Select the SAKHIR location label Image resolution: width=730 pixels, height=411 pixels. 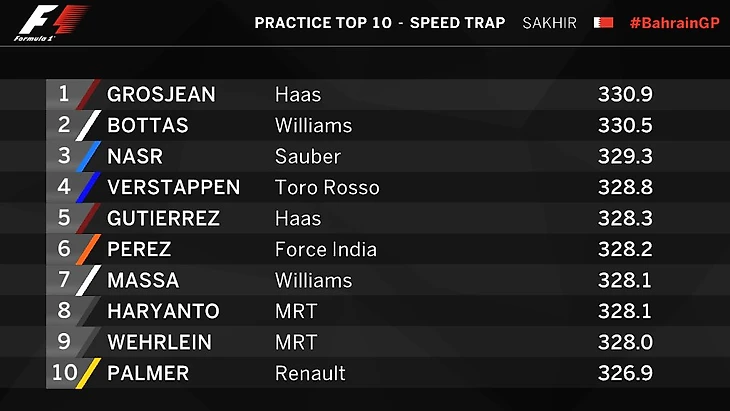[549, 23]
